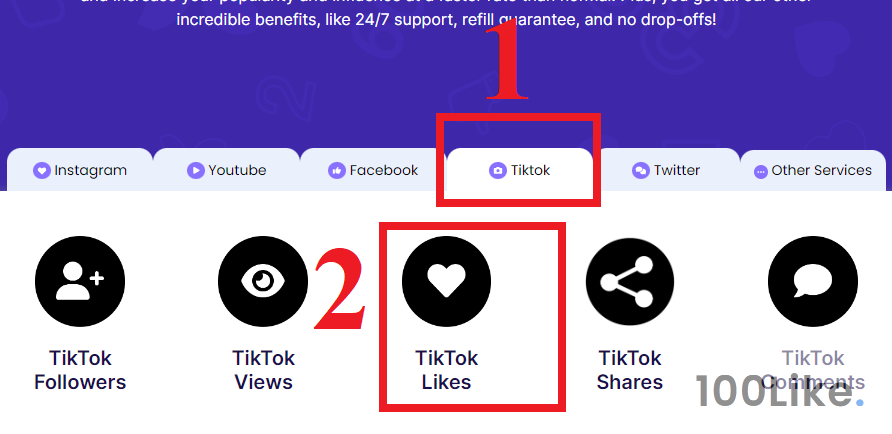Click the TikTok Likes heart icon
Viewport: 892px width, 434px height.
[x=447, y=282]
